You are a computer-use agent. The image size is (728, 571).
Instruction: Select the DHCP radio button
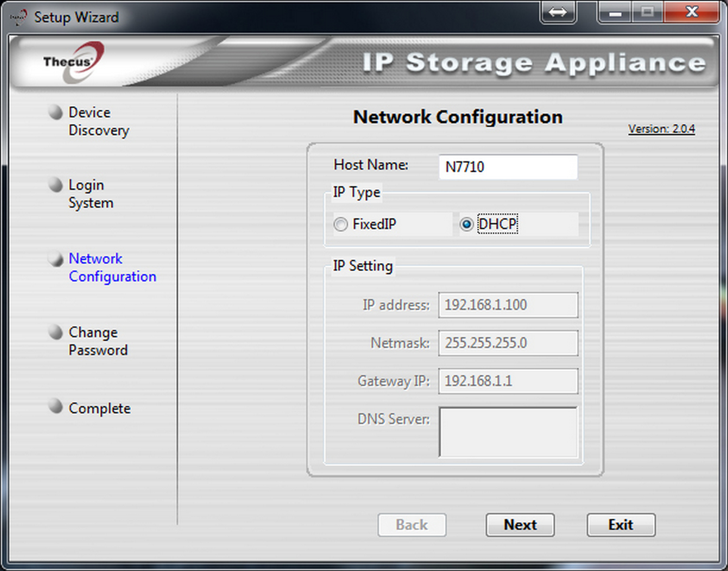pyautogui.click(x=466, y=224)
